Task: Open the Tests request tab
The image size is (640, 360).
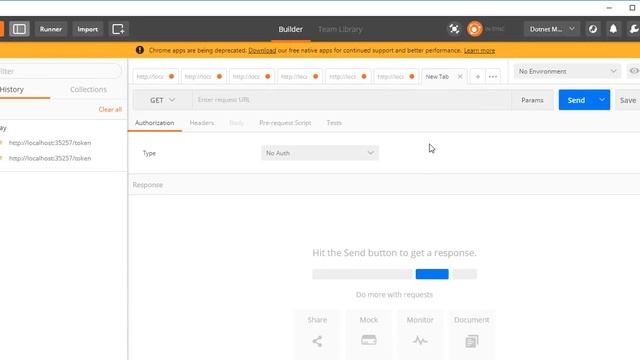Action: click(x=334, y=123)
